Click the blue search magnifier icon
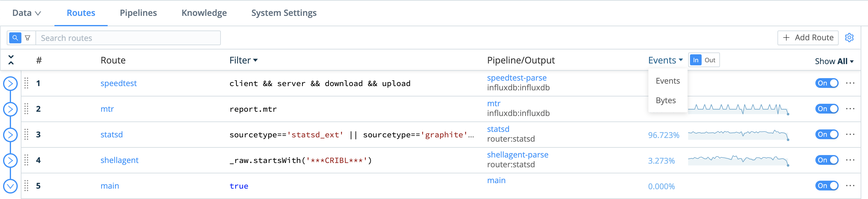 coord(15,38)
